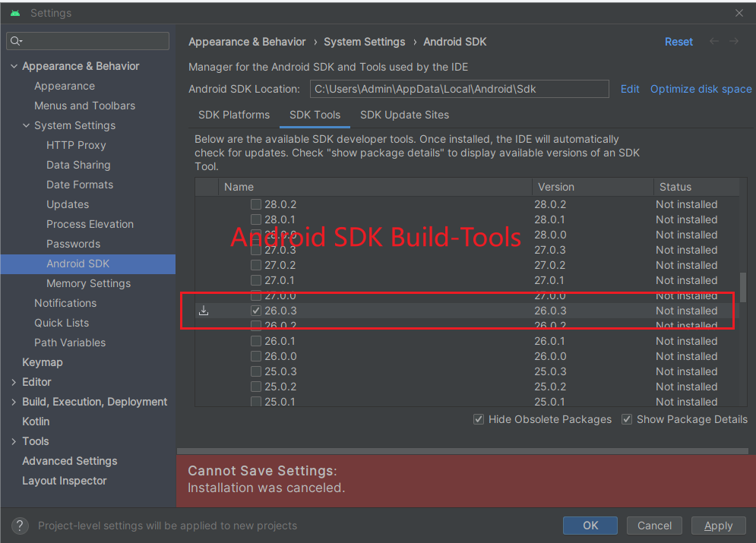Toggle Show Package Details

626,419
